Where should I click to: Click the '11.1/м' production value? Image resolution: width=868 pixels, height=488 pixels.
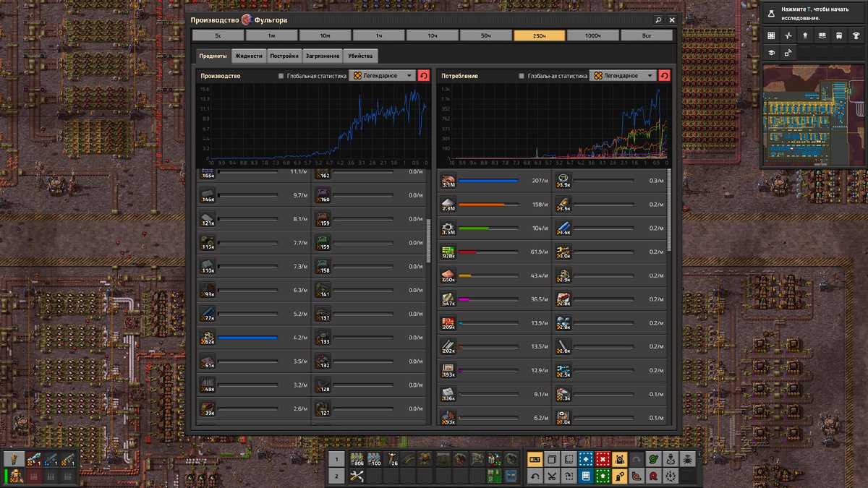299,172
